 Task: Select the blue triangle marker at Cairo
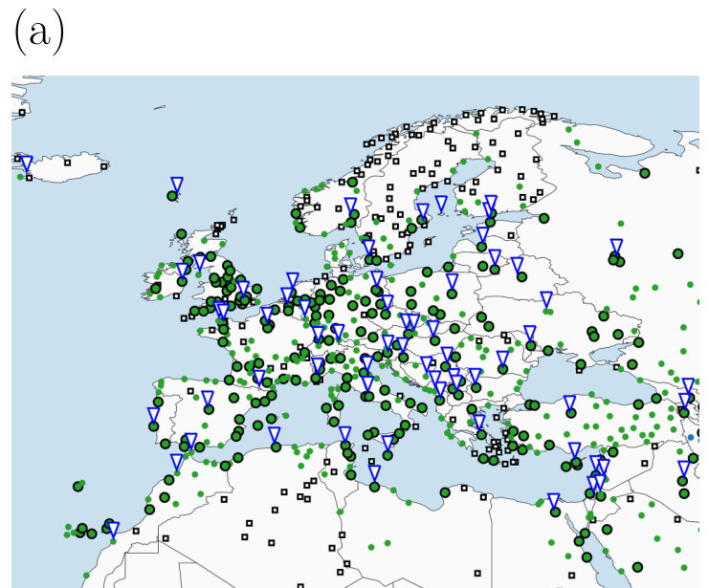tap(554, 501)
